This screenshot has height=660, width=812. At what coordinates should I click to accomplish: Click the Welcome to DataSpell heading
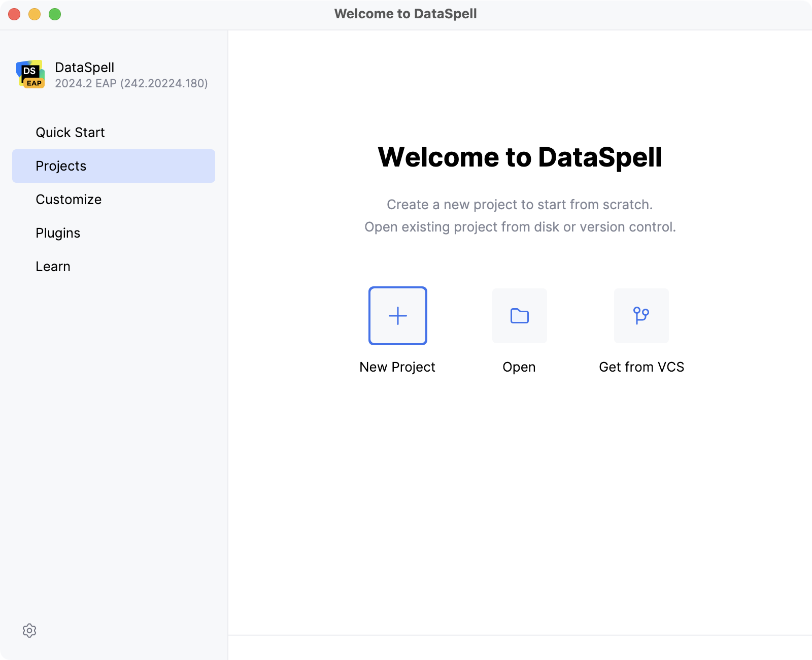[520, 158]
